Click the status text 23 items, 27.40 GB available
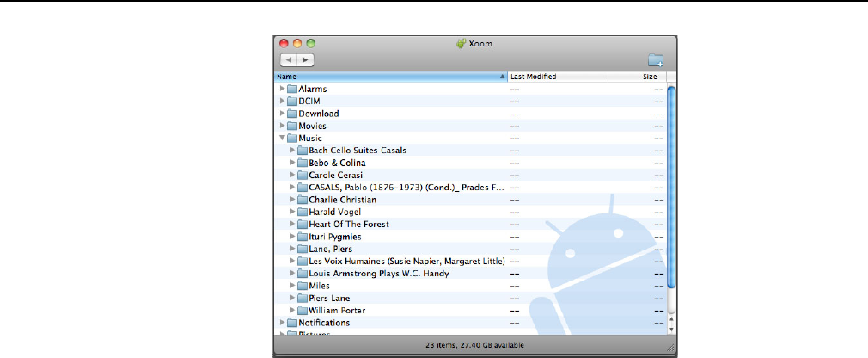The width and height of the screenshot is (868, 358). pyautogui.click(x=474, y=345)
